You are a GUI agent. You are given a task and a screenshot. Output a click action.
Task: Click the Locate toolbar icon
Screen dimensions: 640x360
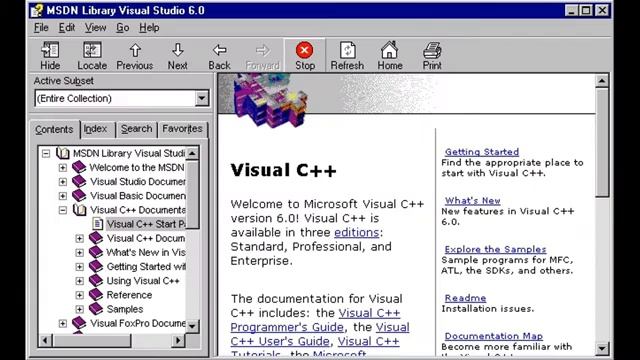[92, 50]
